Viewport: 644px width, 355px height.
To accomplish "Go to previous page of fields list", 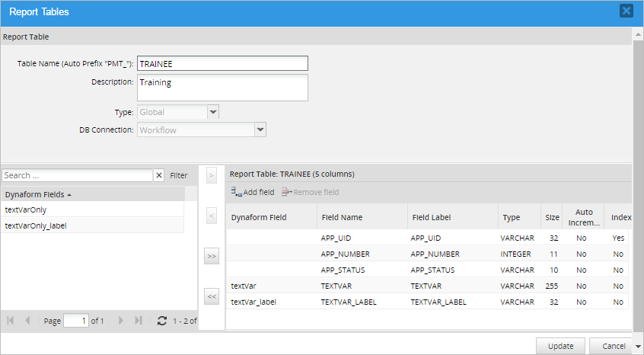I will (28, 321).
